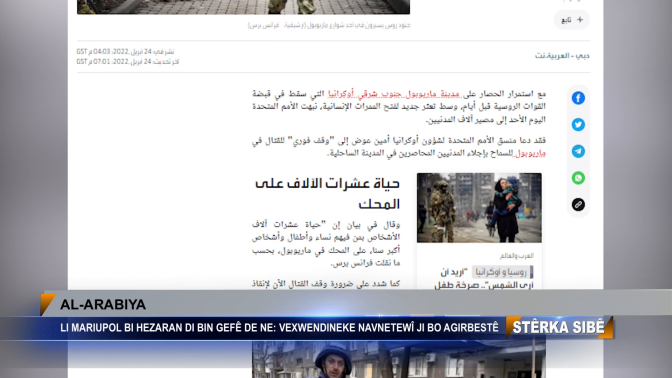The height and width of the screenshot is (378, 672).
Task: Share the article via Telegram
Action: click(578, 151)
